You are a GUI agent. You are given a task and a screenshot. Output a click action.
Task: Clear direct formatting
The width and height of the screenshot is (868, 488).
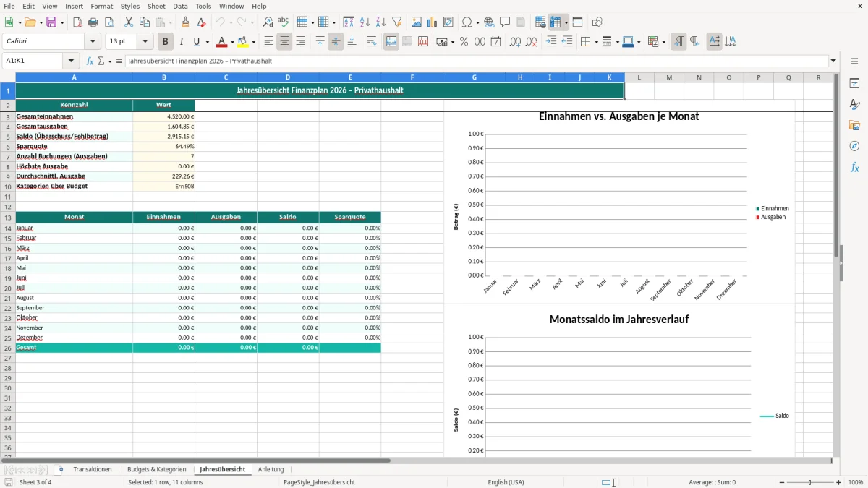202,22
